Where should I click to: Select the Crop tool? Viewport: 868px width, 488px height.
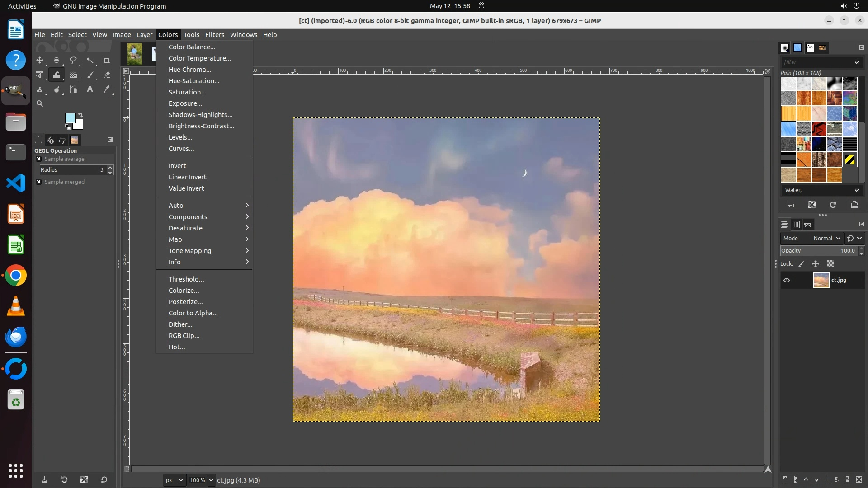pos(107,60)
